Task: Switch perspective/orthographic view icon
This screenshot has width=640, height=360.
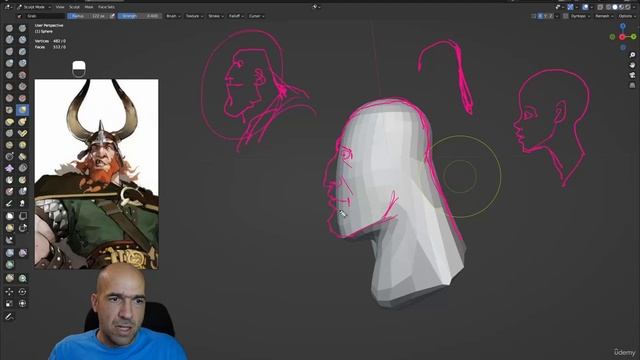Action: point(632,85)
